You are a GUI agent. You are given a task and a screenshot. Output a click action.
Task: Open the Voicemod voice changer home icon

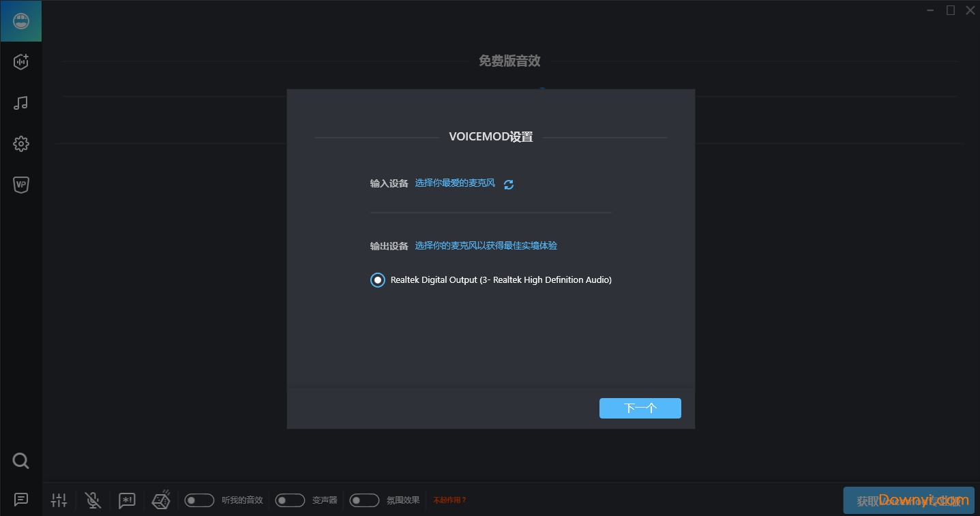coord(20,20)
